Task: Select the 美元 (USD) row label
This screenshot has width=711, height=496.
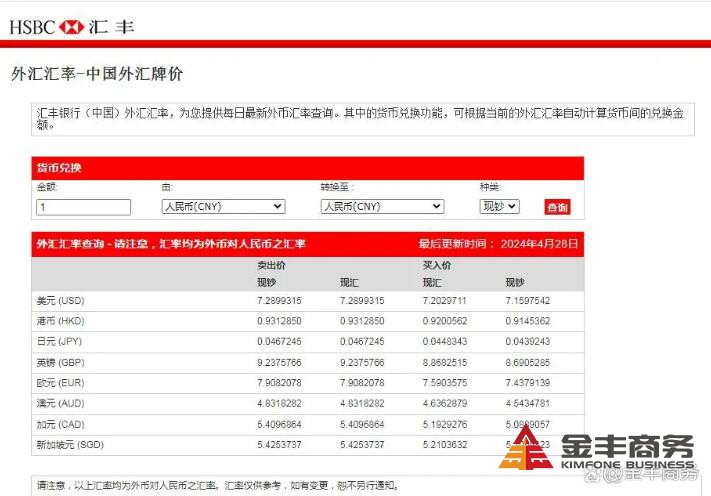Action: coord(60,301)
